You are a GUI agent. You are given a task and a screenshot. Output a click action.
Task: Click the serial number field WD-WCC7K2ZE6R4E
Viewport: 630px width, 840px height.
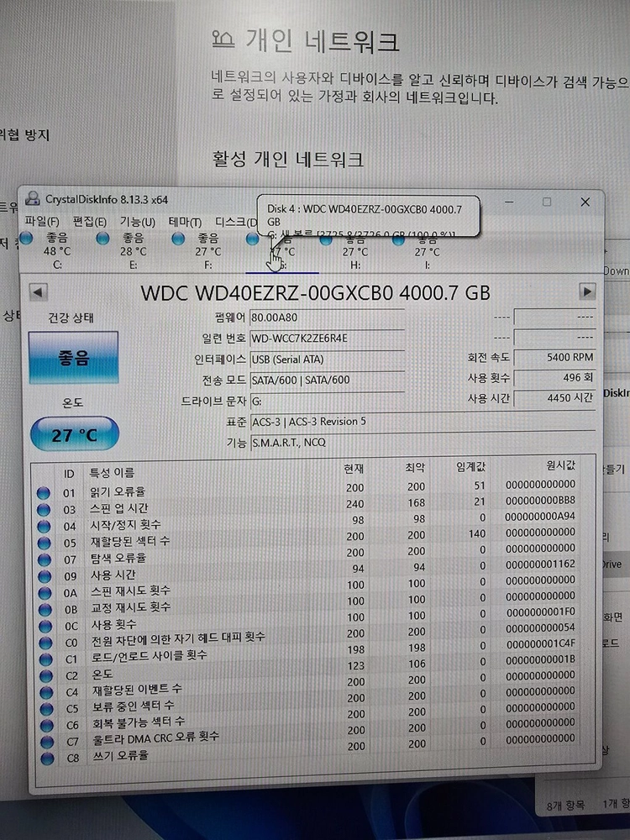click(327, 338)
